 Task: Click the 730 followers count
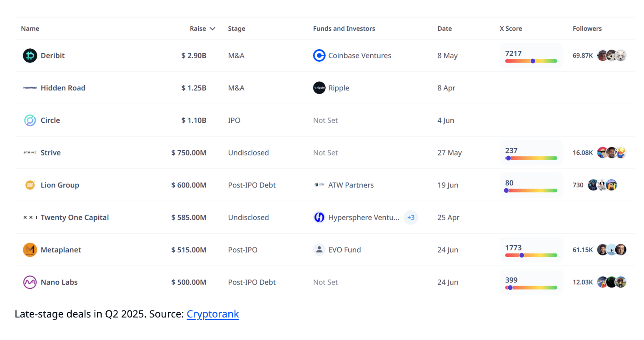pyautogui.click(x=578, y=185)
